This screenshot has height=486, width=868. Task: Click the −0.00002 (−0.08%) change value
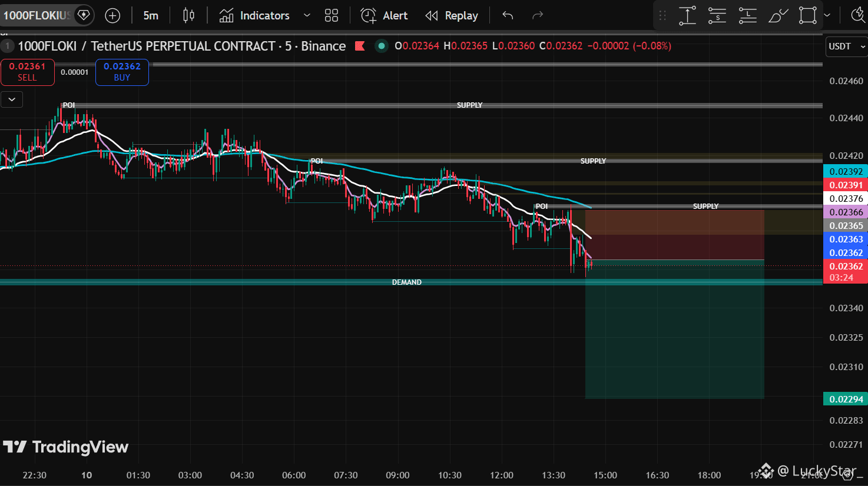click(629, 46)
